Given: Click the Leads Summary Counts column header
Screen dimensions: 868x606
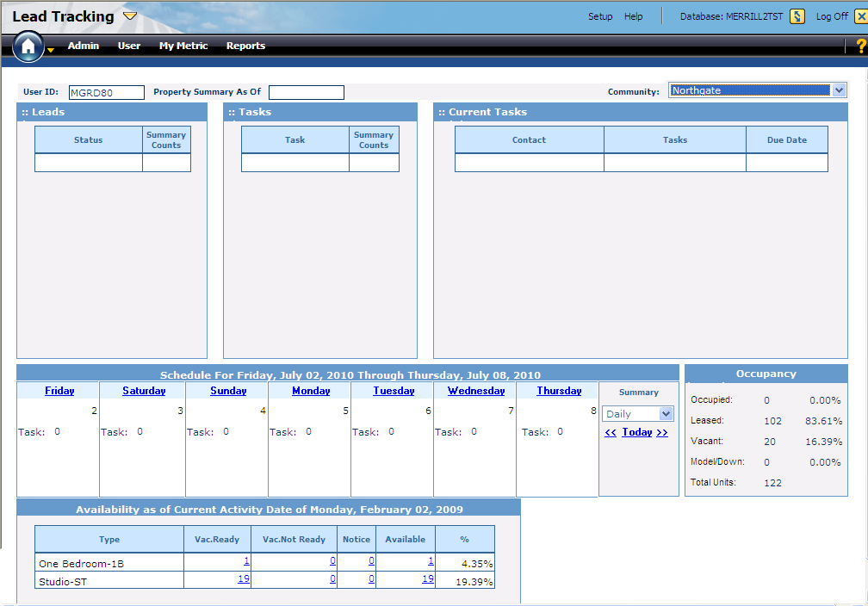Looking at the screenshot, I should click(x=167, y=140).
